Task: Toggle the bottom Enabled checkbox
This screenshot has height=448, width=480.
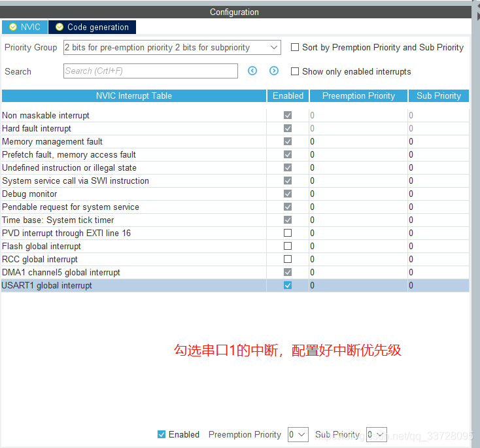Action: coord(162,434)
